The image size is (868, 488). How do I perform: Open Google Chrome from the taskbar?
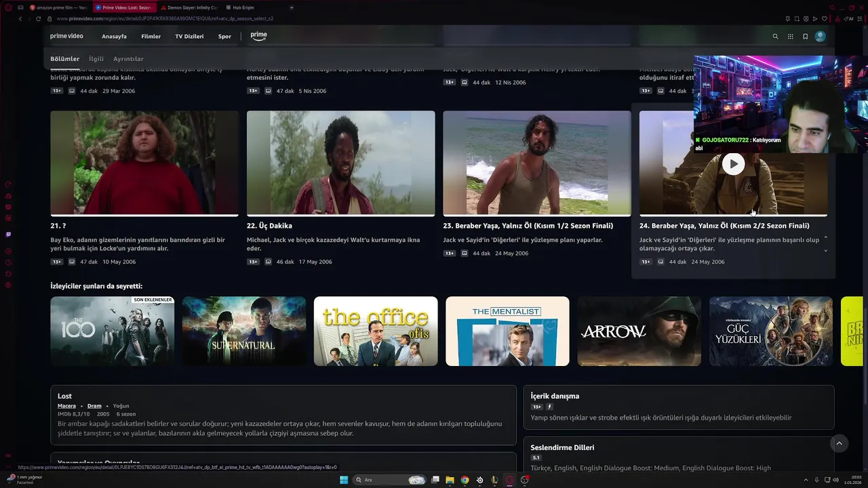[x=465, y=480]
